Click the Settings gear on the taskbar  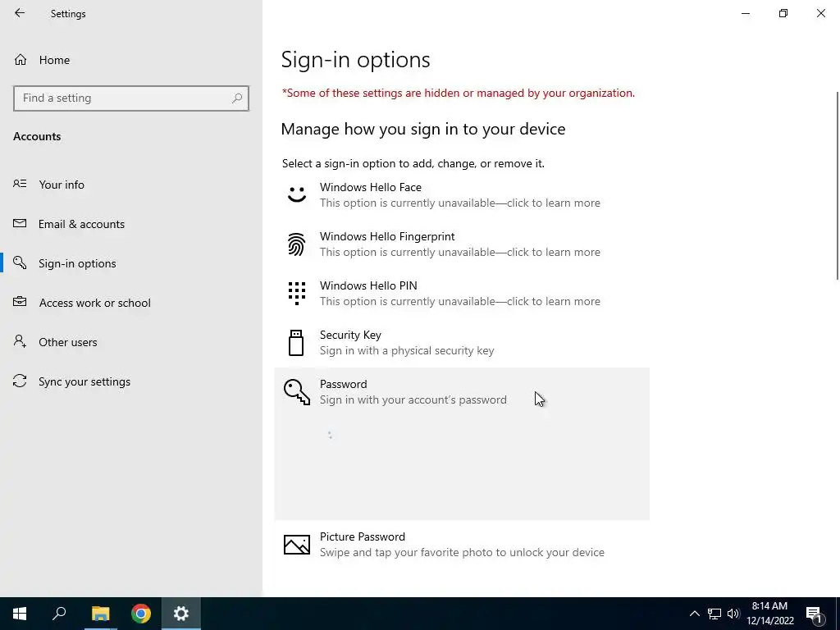pyautogui.click(x=181, y=614)
